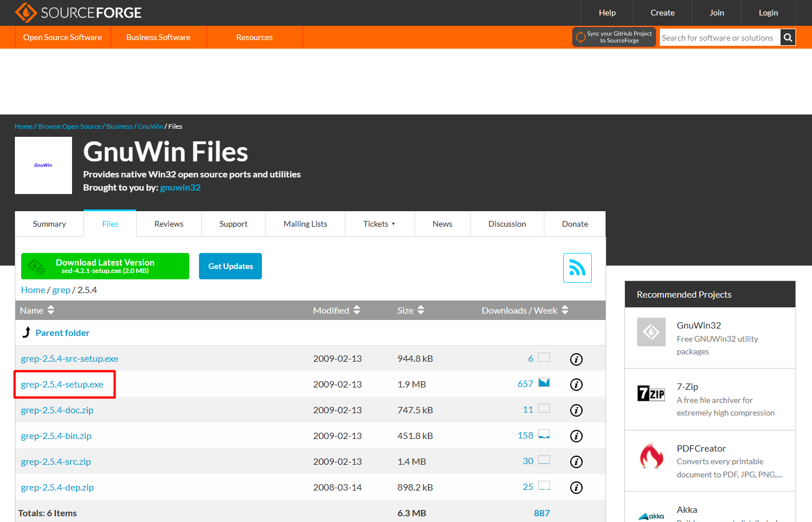Download the grep-2.5.4-doc.zip file
The image size is (812, 522).
[57, 410]
